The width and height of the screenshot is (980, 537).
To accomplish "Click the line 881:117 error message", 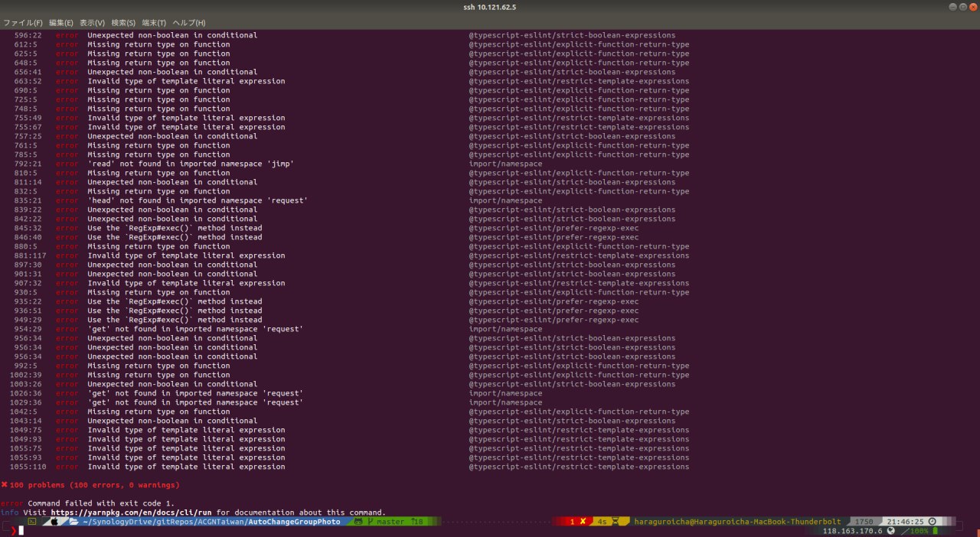I will click(x=186, y=255).
